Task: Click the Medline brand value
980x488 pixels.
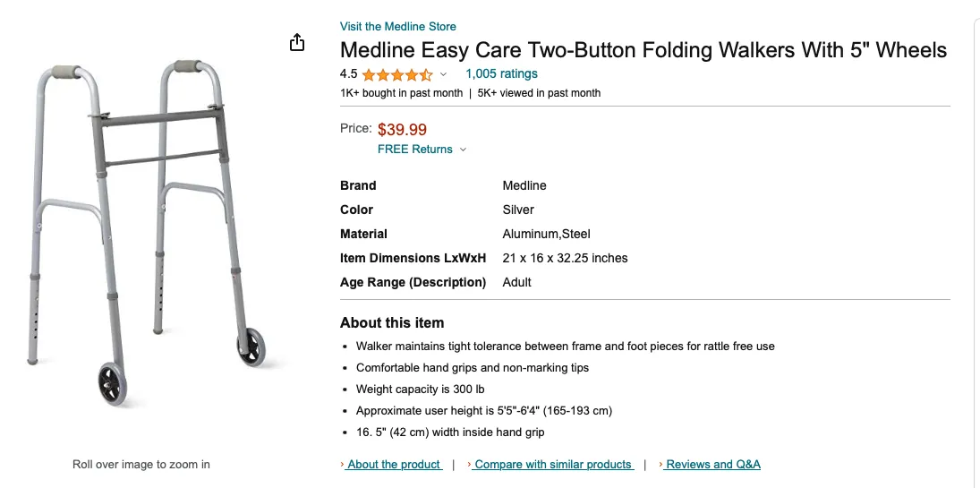Action: tap(524, 185)
